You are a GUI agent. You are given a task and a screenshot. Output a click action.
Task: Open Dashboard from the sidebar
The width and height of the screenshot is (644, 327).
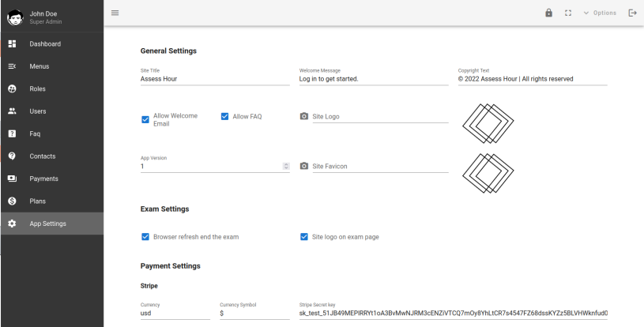coord(45,43)
